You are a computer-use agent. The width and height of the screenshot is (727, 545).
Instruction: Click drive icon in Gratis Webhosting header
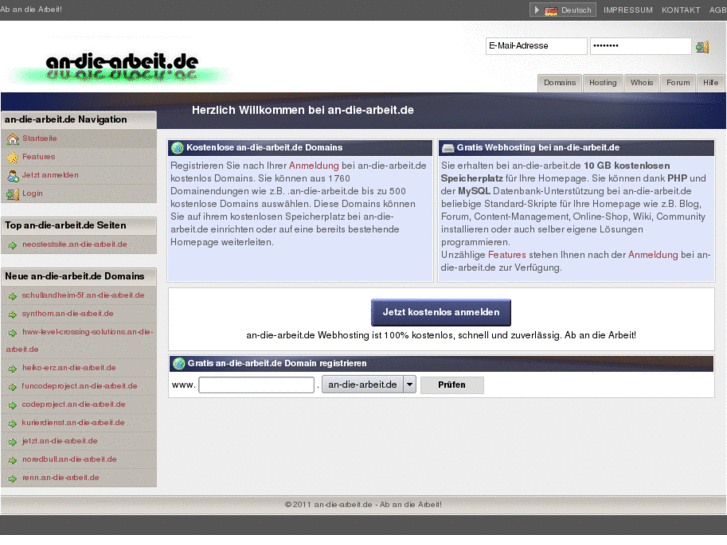448,148
